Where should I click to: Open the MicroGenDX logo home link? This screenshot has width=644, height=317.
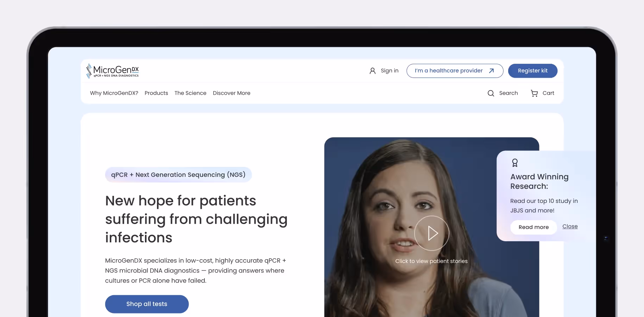click(x=113, y=71)
